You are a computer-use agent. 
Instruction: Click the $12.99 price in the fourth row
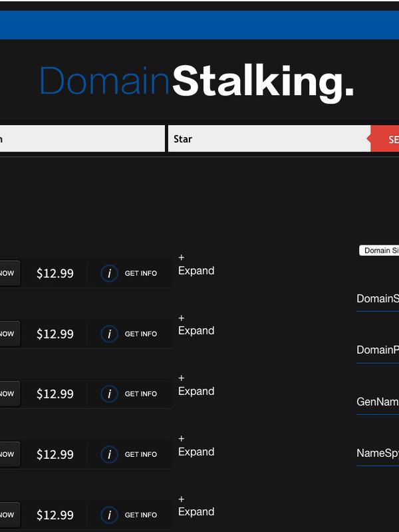point(55,455)
